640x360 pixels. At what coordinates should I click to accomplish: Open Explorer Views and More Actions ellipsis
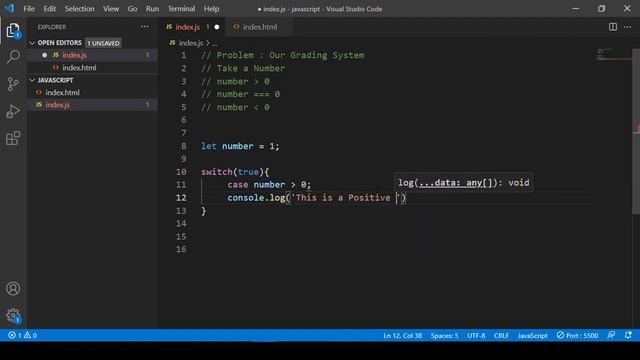coord(145,27)
